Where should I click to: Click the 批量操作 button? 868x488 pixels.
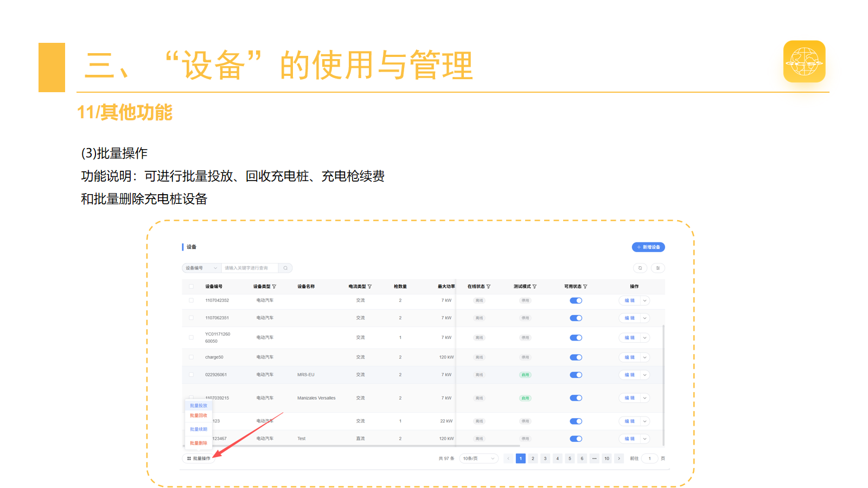(199, 458)
